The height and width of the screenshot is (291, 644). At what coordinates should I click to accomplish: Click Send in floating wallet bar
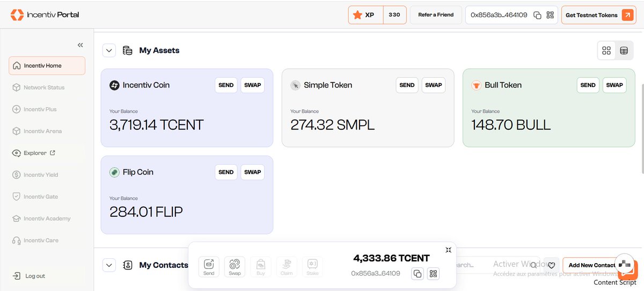click(x=209, y=267)
